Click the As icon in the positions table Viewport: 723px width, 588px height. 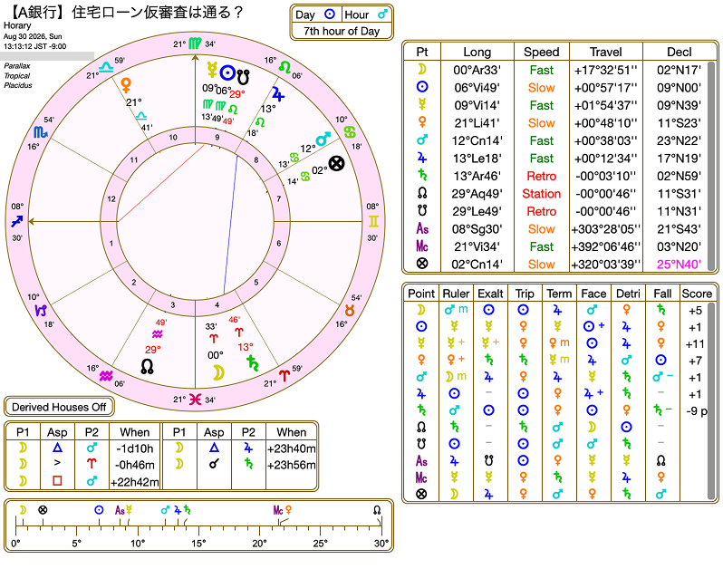click(x=422, y=228)
